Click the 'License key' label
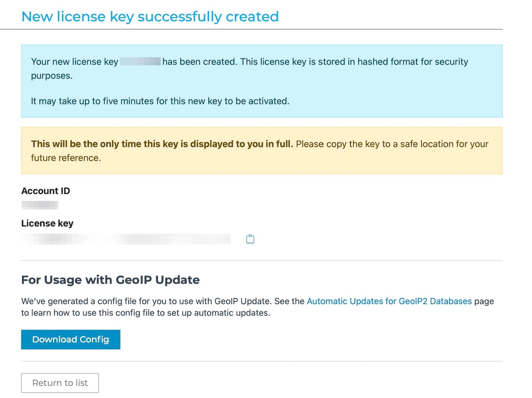Screen dimensions: 532x398 tap(47, 223)
